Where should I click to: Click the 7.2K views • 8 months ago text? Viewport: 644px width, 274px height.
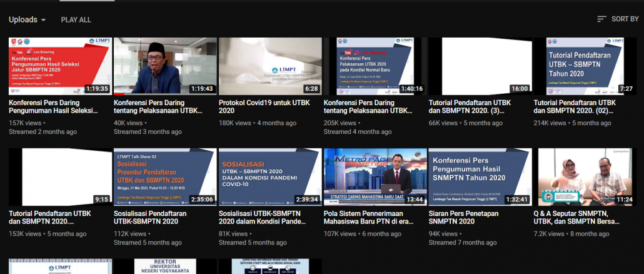click(x=571, y=234)
